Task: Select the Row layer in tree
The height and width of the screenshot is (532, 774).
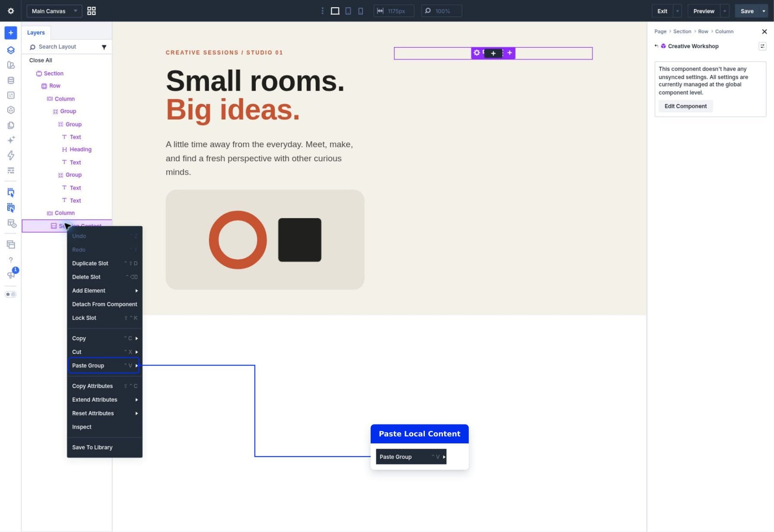Action: (x=55, y=86)
